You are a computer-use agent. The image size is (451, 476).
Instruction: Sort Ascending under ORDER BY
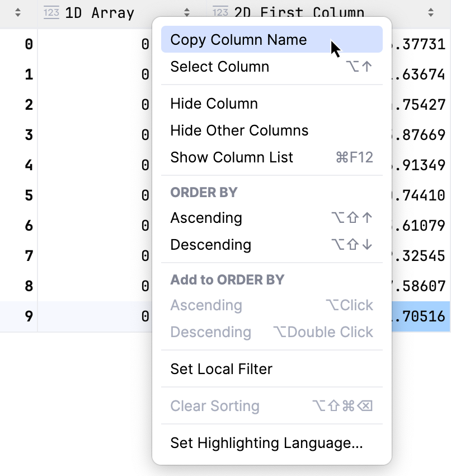pyautogui.click(x=206, y=218)
